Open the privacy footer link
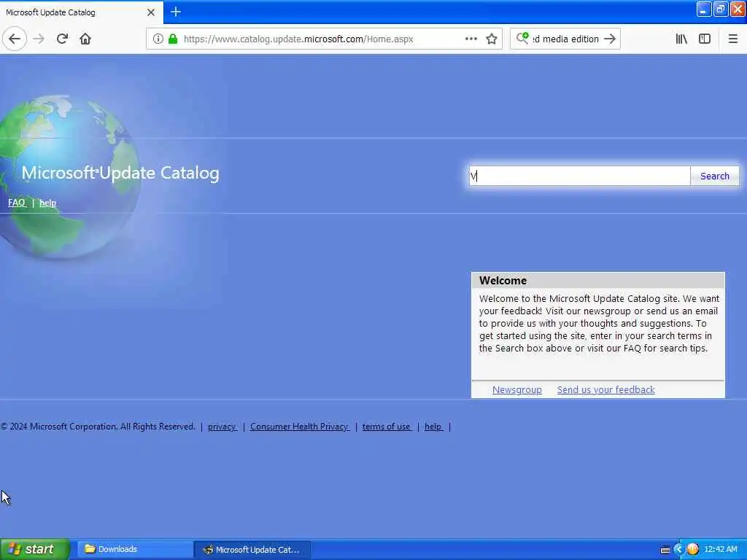 pos(222,427)
